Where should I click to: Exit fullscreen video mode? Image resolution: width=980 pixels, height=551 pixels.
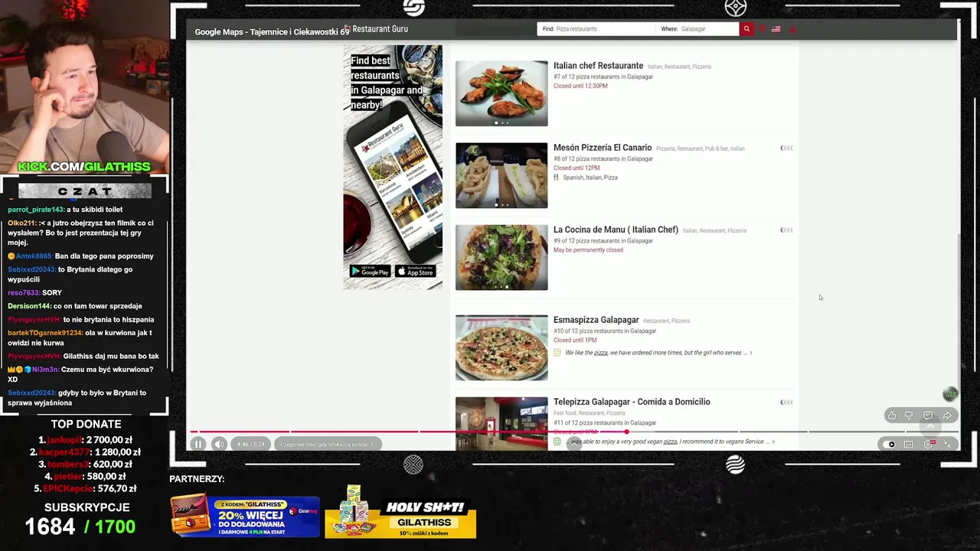tap(948, 444)
